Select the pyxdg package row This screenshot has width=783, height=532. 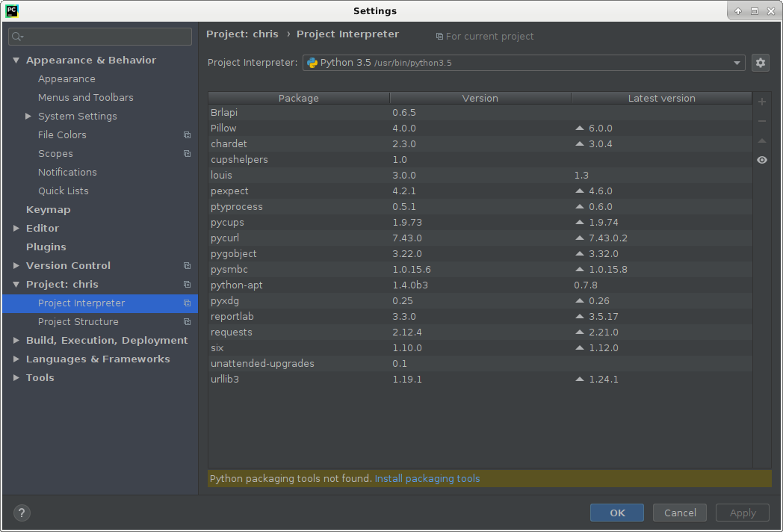tap(480, 300)
